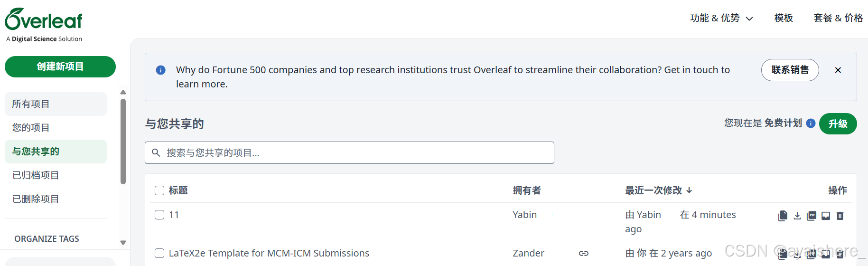Focus the 搜索与您共享的项目 search field
This screenshot has width=868, height=266.
[x=349, y=153]
